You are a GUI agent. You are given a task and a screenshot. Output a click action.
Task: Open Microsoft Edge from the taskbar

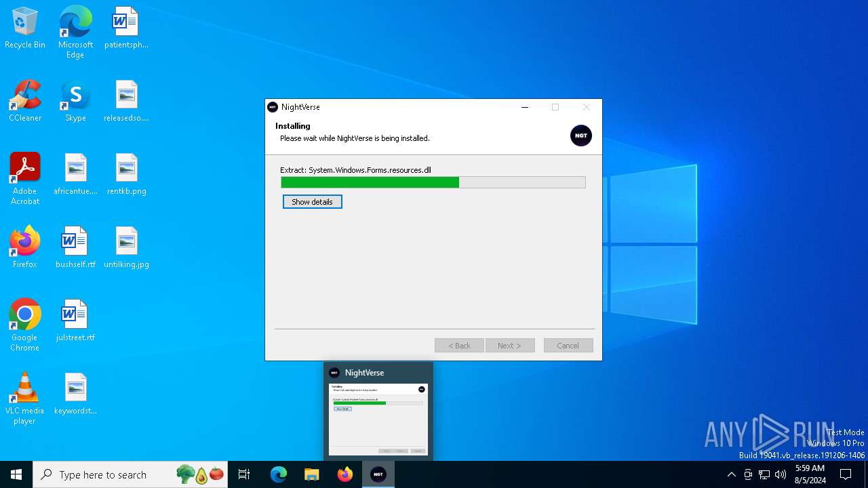click(x=279, y=474)
